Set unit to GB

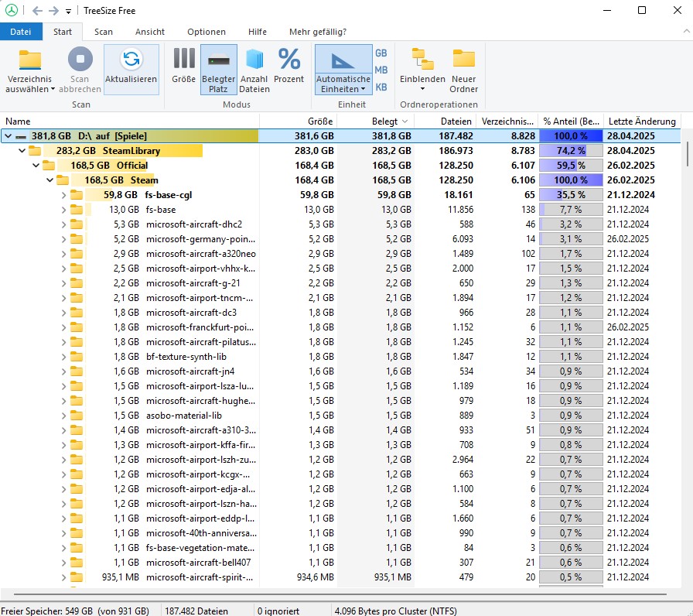381,53
